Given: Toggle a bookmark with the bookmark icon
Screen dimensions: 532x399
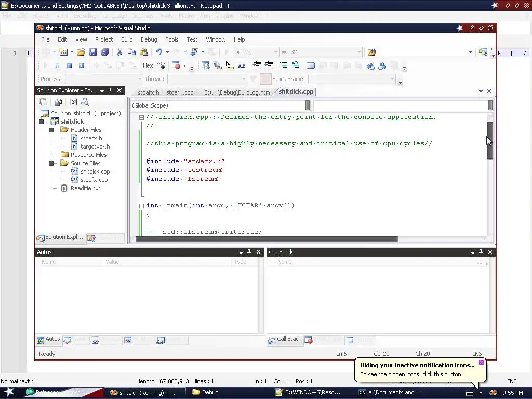Looking at the screenshot, I should pyautogui.click(x=311, y=65).
